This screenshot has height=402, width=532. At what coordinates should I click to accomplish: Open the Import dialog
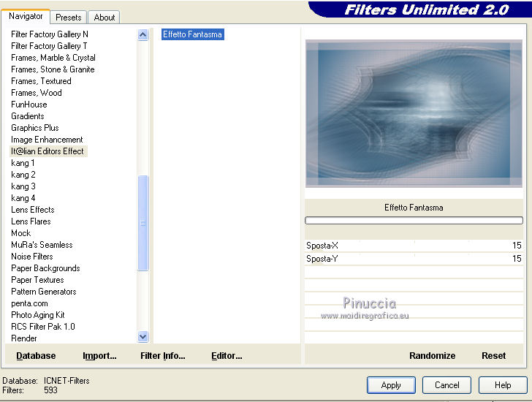click(99, 355)
